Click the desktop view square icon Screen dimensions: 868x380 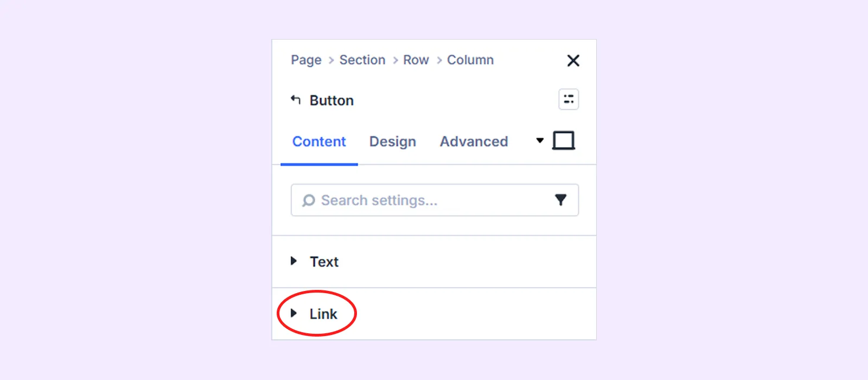coord(564,141)
